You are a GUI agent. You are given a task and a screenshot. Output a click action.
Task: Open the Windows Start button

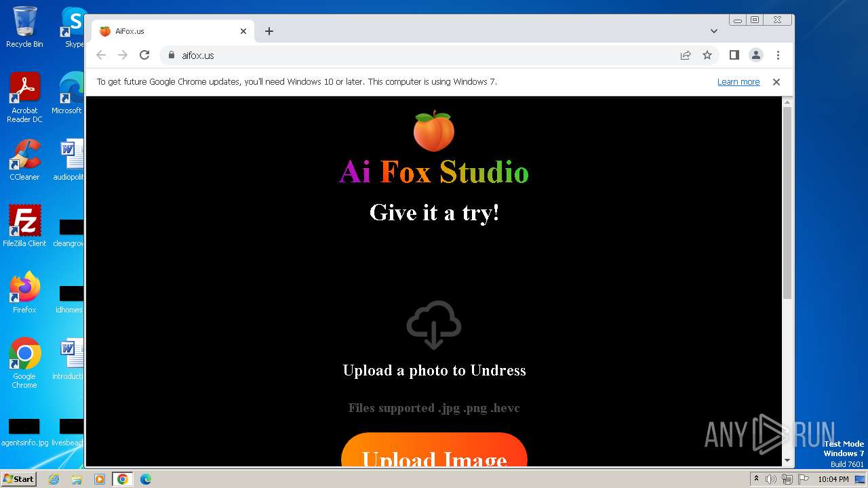(18, 479)
